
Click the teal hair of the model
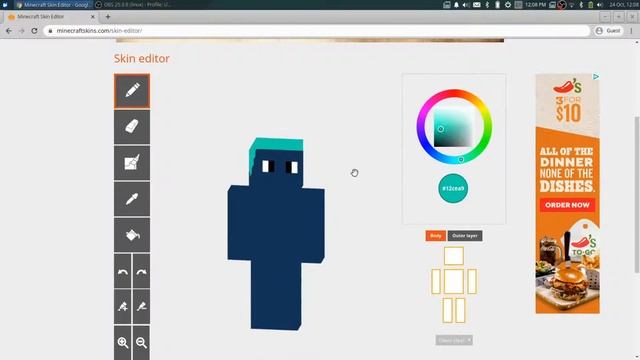pyautogui.click(x=277, y=145)
